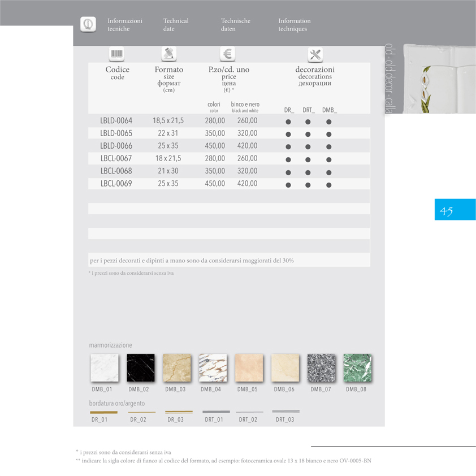Select DR_ dot in LBLD-0064 row
This screenshot has height=476, width=476.
click(x=288, y=122)
